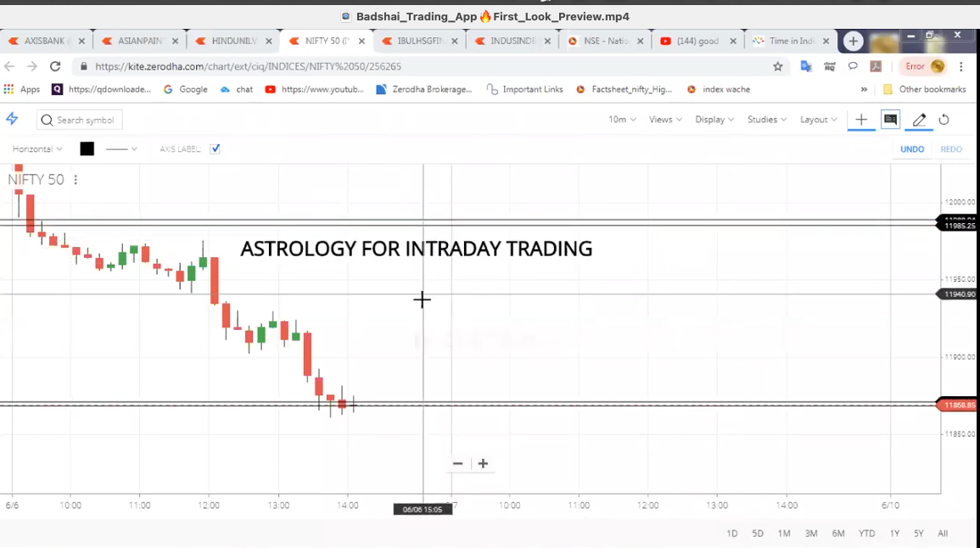Expand the line style dropdown
Image resolution: width=980 pixels, height=548 pixels.
(121, 148)
